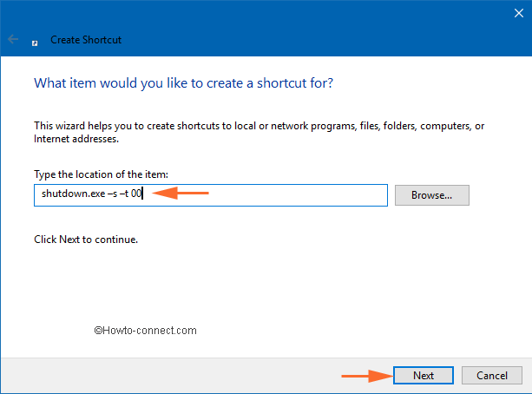Image resolution: width=532 pixels, height=394 pixels.
Task: Click the Create Shortcut wizard icon
Action: point(35,43)
